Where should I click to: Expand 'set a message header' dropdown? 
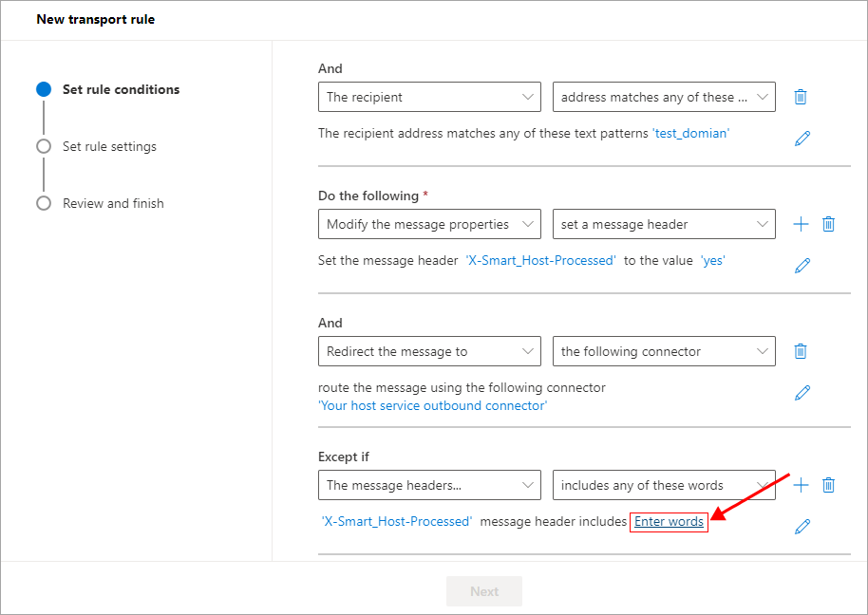point(664,224)
